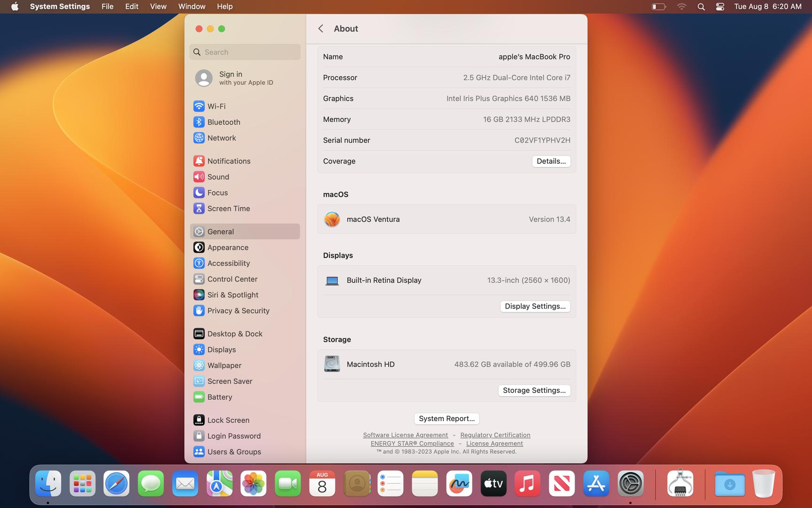
Task: Sign in with your Apple ID
Action: [244, 78]
